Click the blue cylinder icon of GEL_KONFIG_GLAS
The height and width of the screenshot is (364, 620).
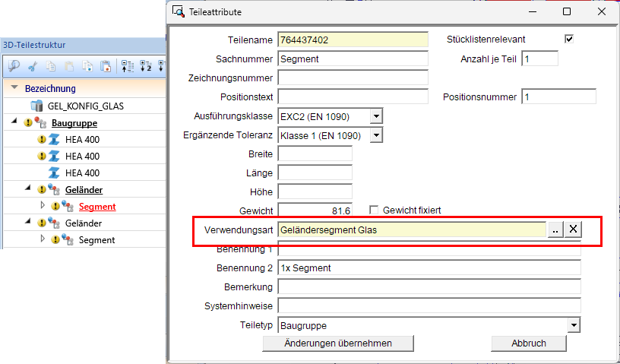[x=36, y=106]
